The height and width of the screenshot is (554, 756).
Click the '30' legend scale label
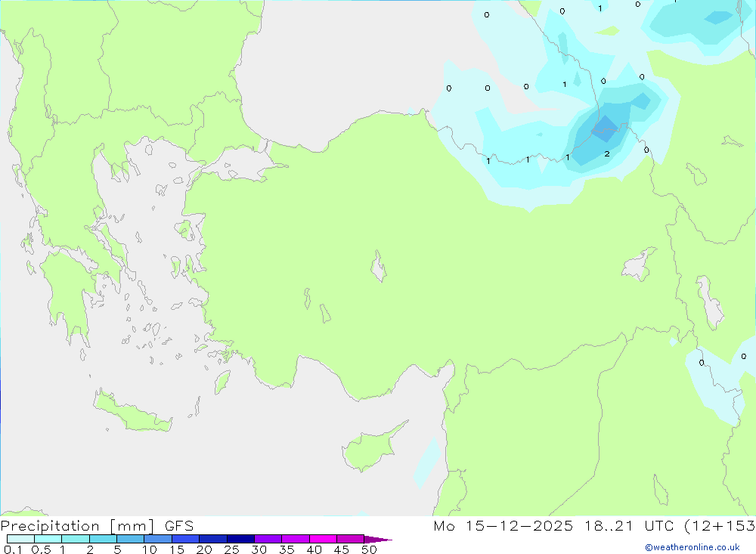(x=259, y=549)
